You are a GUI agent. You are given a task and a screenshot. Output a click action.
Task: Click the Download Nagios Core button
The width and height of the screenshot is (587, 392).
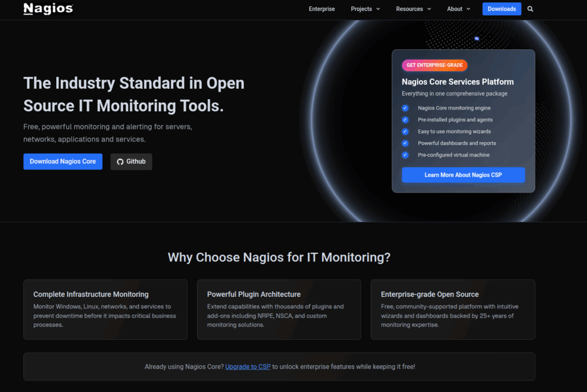point(63,162)
